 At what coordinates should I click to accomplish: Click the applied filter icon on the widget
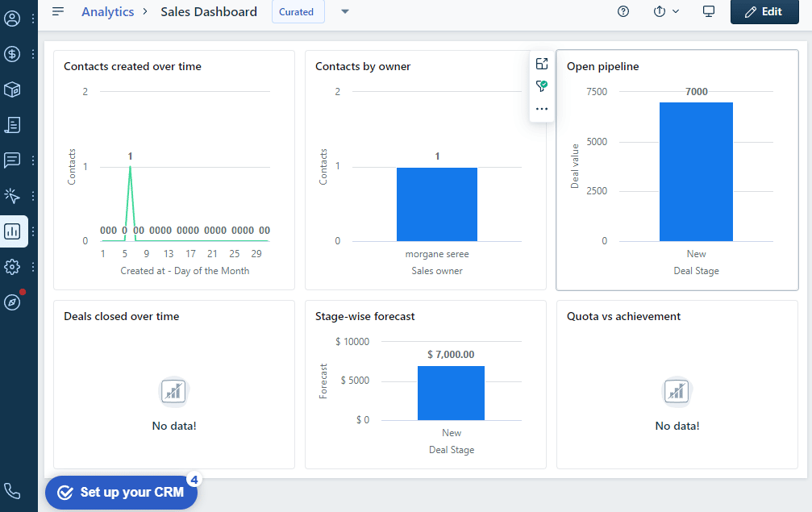coord(542,86)
